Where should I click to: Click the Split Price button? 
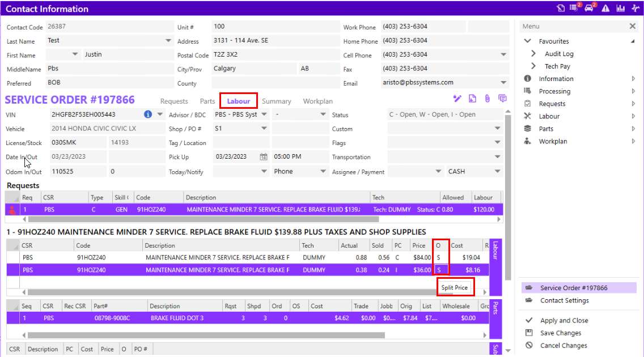click(455, 288)
